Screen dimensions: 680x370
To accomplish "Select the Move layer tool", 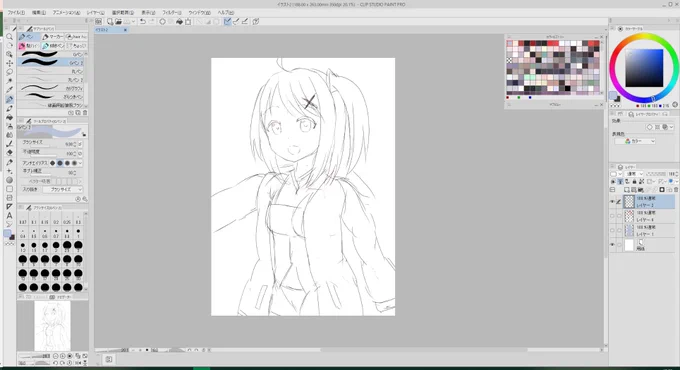I will 9,63.
